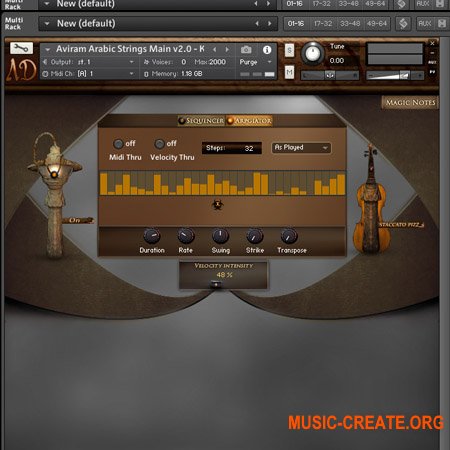Viewport: 450px width, 450px height.
Task: Load previous instrument using the left arrow
Action: (215, 49)
